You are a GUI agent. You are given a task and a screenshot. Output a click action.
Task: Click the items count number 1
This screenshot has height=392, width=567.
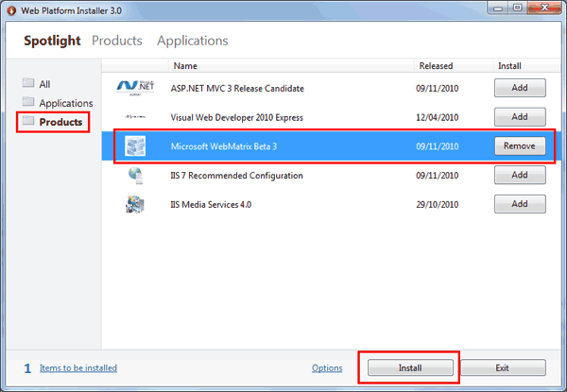[27, 368]
